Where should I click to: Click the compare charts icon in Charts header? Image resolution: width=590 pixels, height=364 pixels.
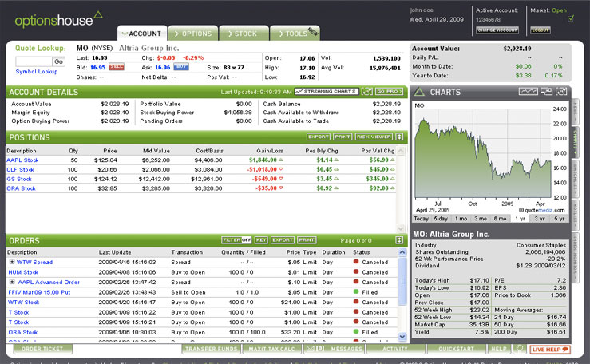(x=546, y=91)
